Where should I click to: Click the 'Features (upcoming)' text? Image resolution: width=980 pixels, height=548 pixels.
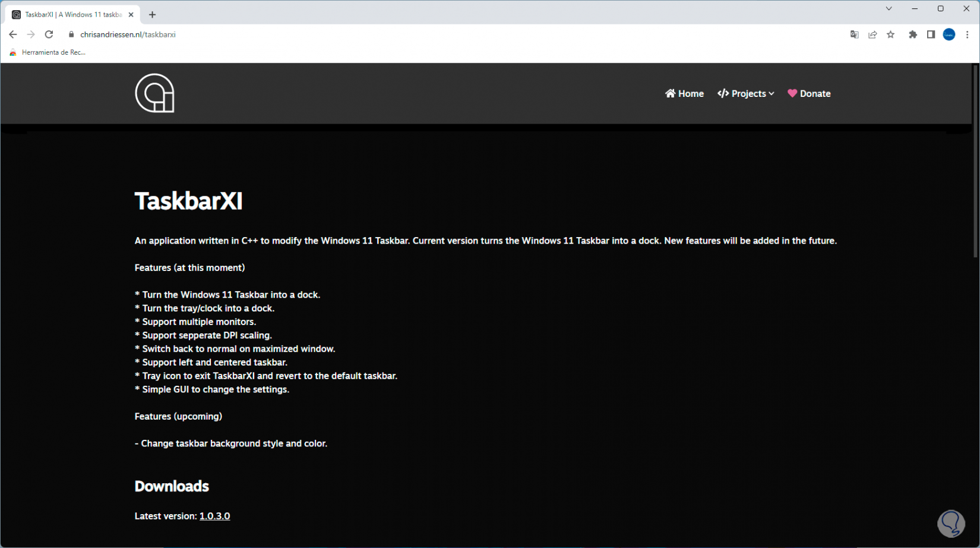pos(178,416)
